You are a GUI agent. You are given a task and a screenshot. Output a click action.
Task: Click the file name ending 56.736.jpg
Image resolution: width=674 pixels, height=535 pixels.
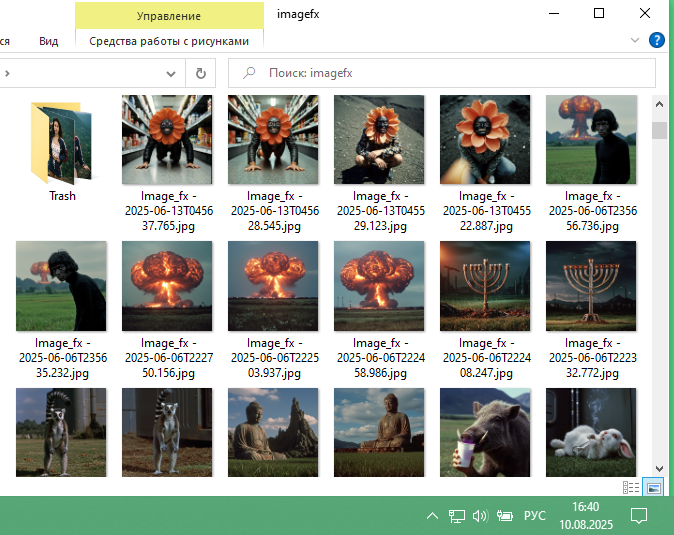click(592, 211)
